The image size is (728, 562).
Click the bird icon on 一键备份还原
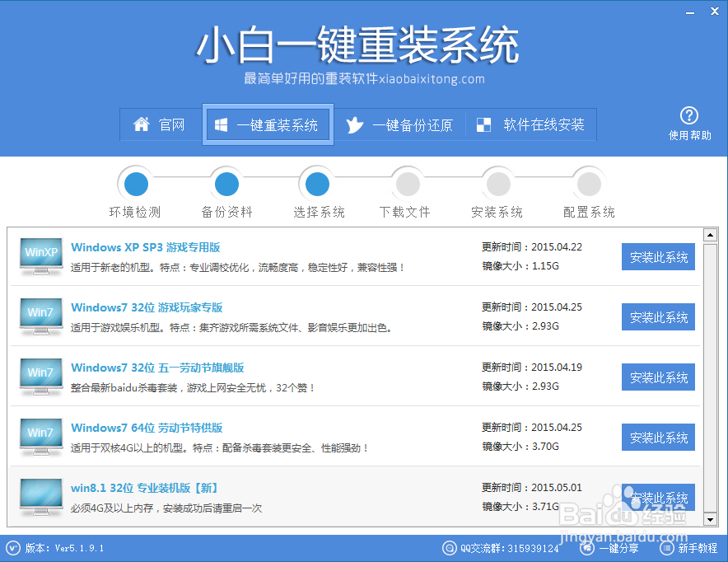[x=354, y=125]
